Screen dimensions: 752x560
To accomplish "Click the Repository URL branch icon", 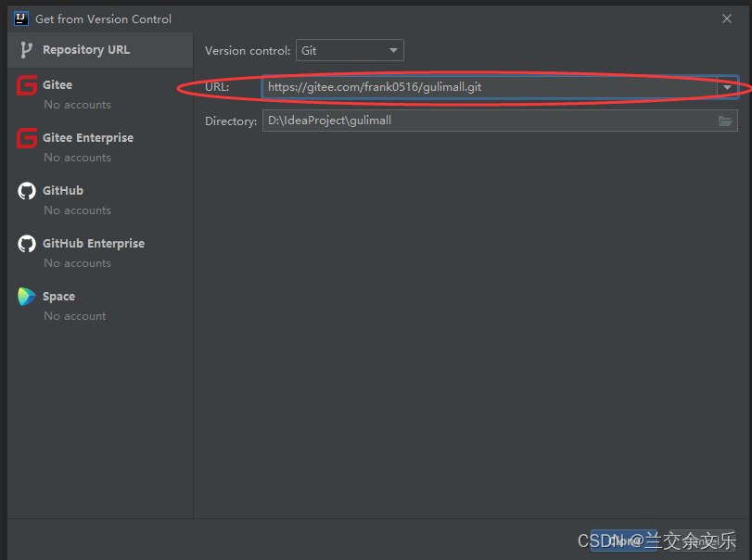I will point(26,50).
